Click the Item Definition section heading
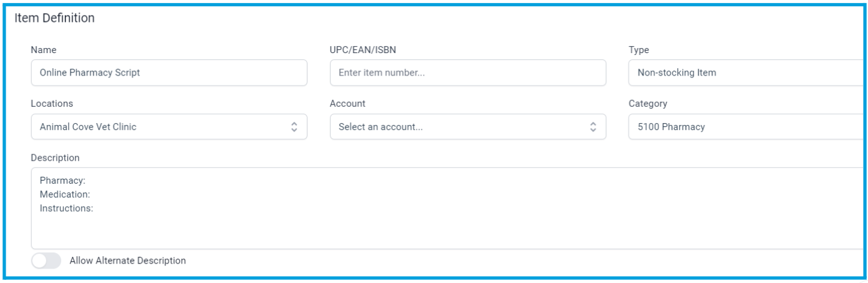Image resolution: width=868 pixels, height=283 pixels. (54, 18)
